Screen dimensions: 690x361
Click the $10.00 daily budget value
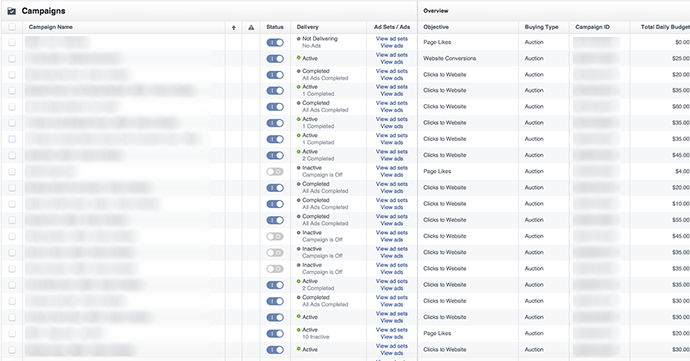(x=681, y=204)
